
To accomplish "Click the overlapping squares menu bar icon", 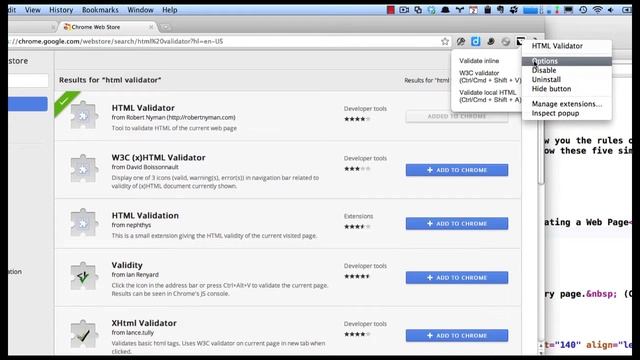I will coord(418,10).
